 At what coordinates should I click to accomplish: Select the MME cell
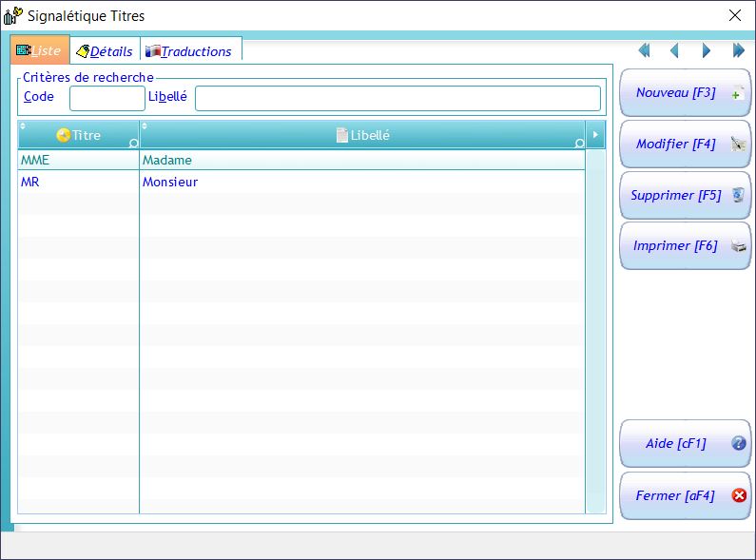click(x=79, y=160)
